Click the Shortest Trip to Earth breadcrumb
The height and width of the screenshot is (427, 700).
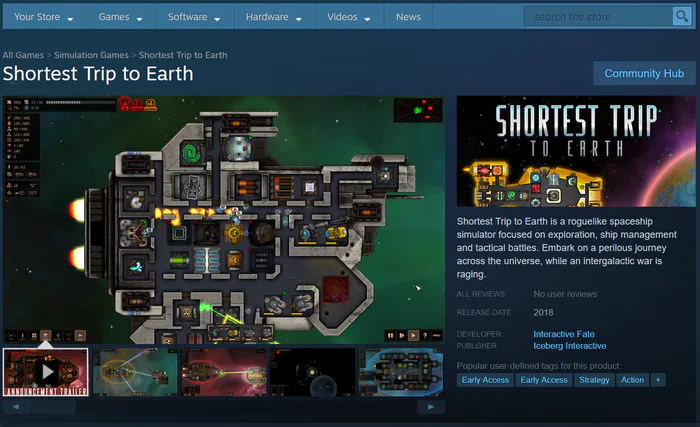(183, 55)
